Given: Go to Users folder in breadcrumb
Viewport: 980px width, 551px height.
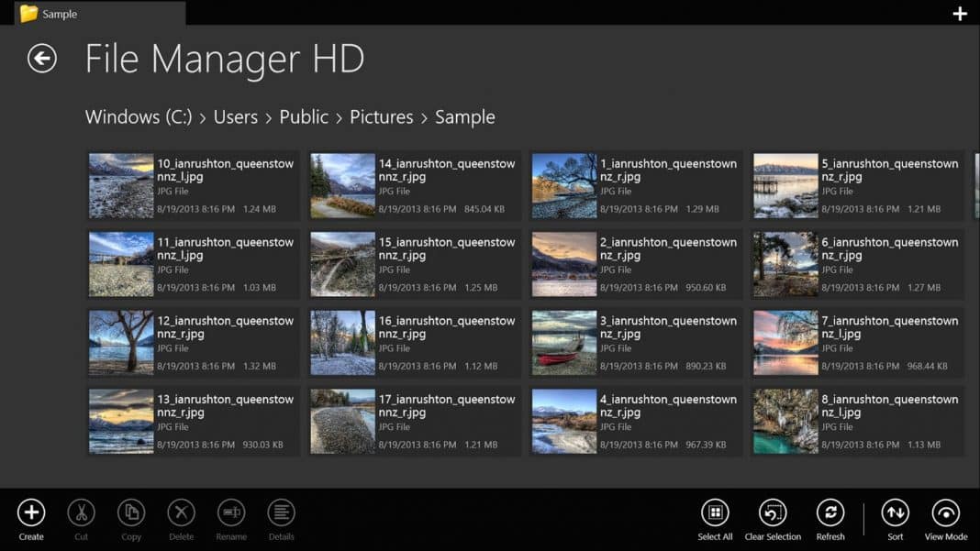Looking at the screenshot, I should (x=236, y=116).
